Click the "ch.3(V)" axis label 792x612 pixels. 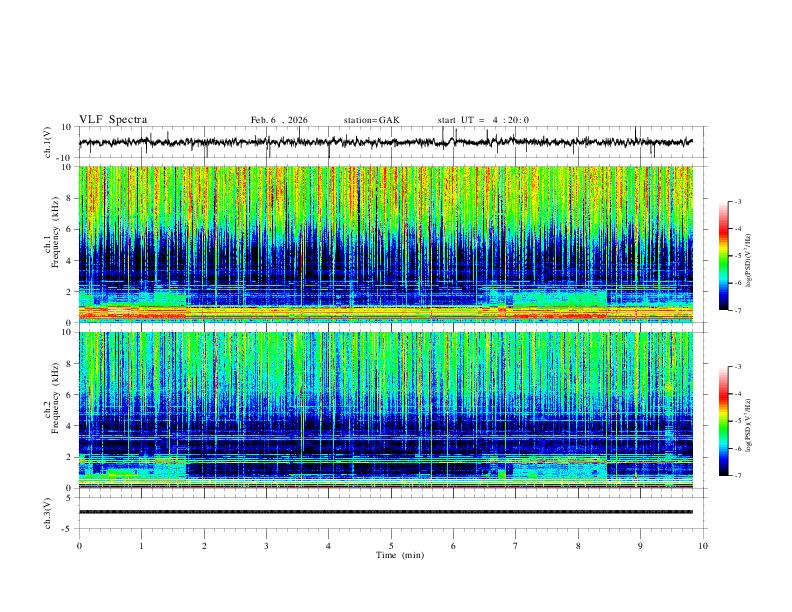[48, 513]
